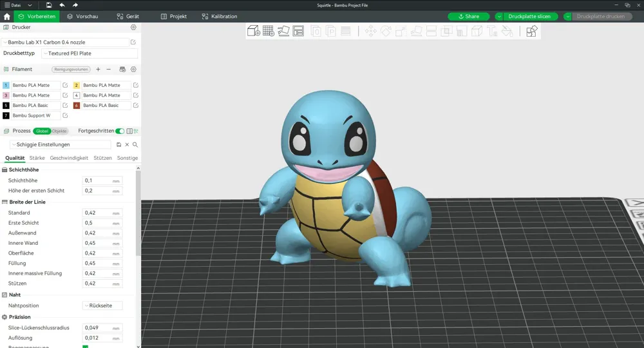The image size is (644, 348).
Task: Click the save file icon in title bar
Action: point(49,5)
